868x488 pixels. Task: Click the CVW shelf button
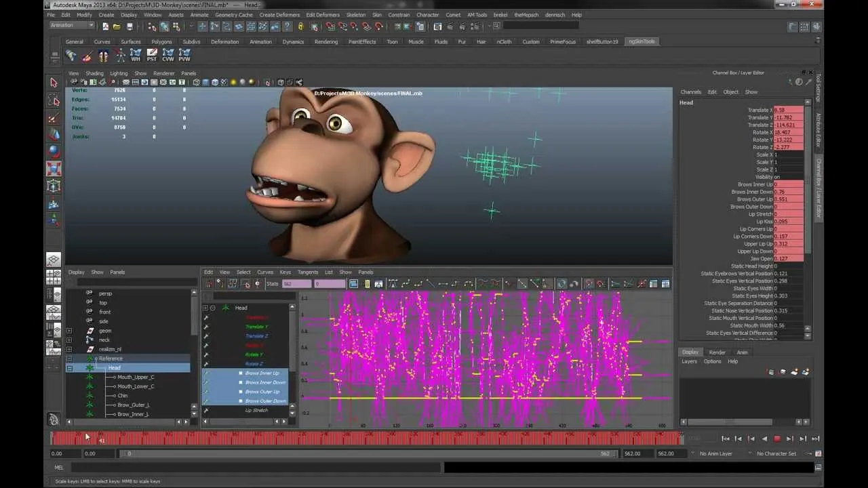pyautogui.click(x=168, y=55)
